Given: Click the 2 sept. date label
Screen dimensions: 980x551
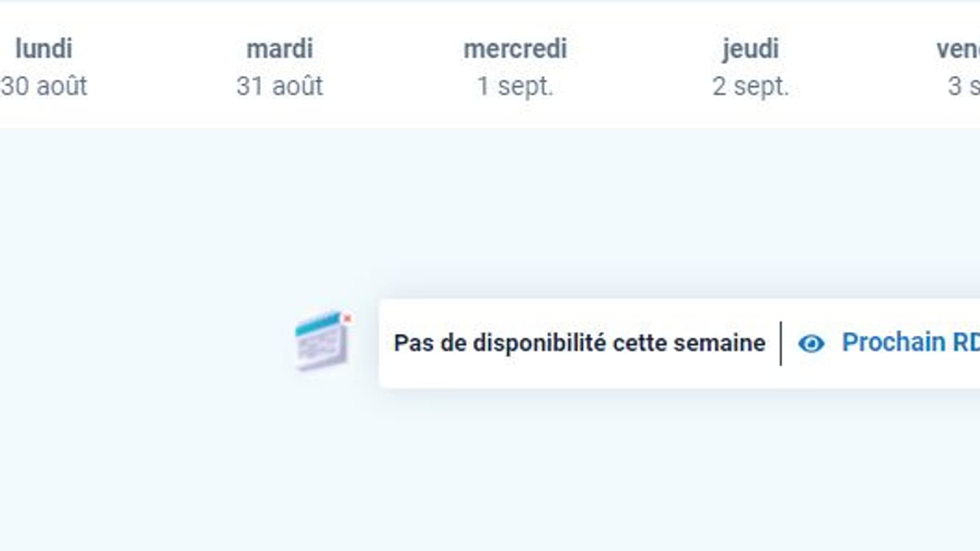Looking at the screenshot, I should pyautogui.click(x=750, y=86).
